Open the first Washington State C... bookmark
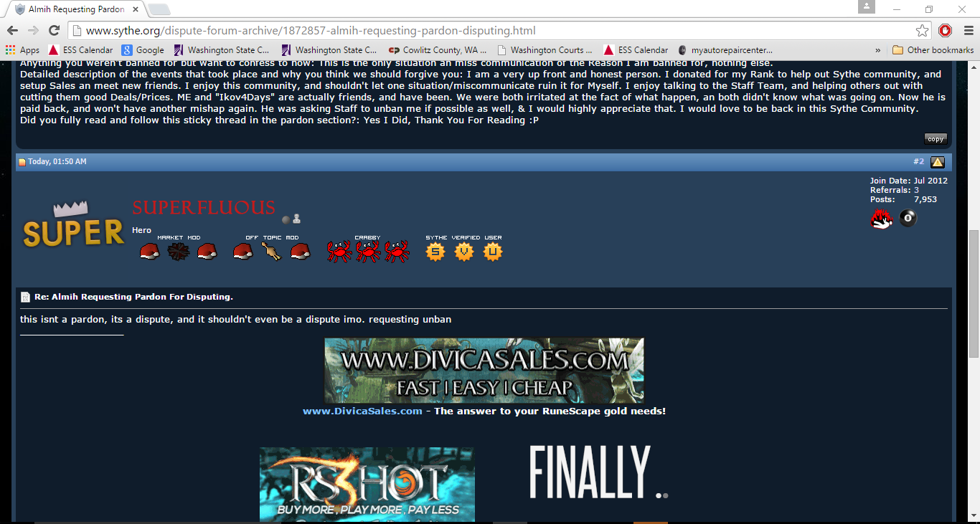 click(x=222, y=50)
